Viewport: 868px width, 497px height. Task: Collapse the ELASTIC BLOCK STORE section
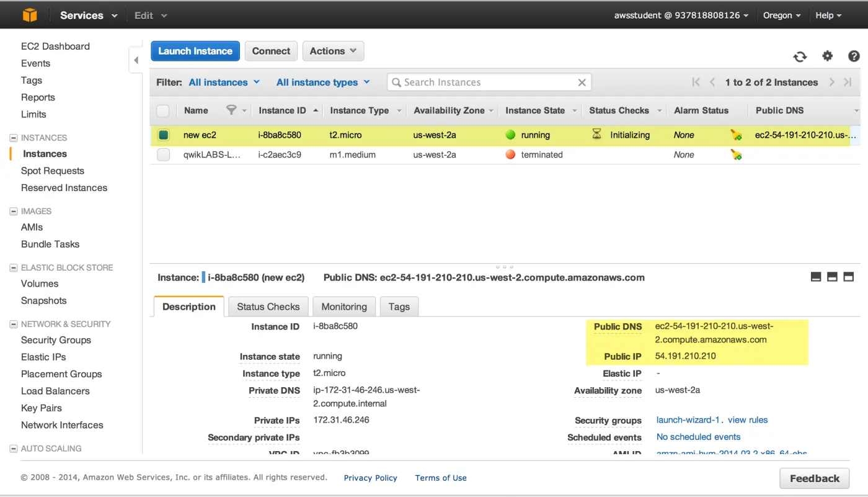[14, 267]
